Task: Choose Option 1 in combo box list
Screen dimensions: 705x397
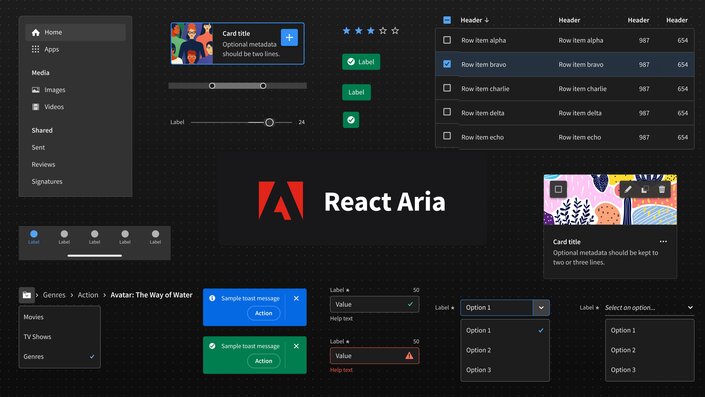Action: pos(505,330)
